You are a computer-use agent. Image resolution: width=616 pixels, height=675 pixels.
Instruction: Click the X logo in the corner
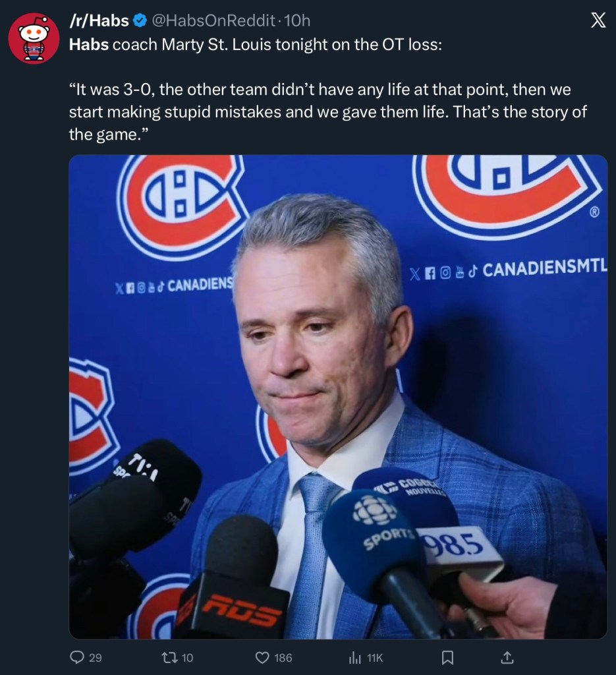pos(597,21)
